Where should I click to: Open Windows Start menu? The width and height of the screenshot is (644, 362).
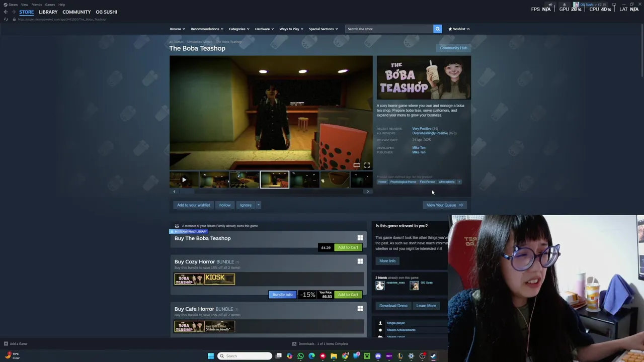pyautogui.click(x=211, y=356)
